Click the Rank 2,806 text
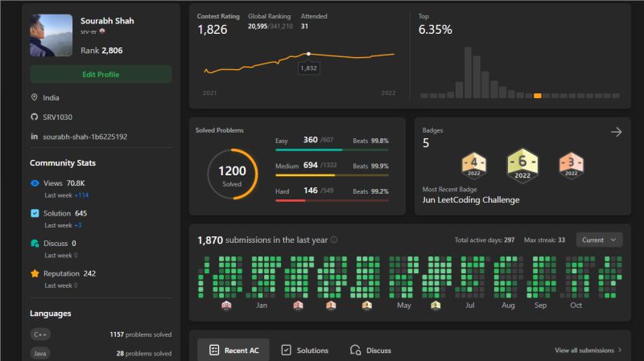Screen dimensions: 644x361 101,51
